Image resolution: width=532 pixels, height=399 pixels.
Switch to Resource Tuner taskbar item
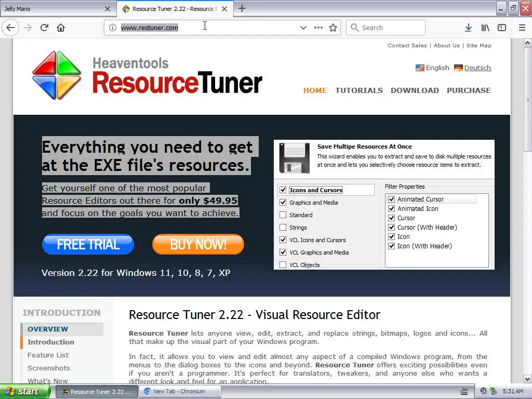coord(96,391)
